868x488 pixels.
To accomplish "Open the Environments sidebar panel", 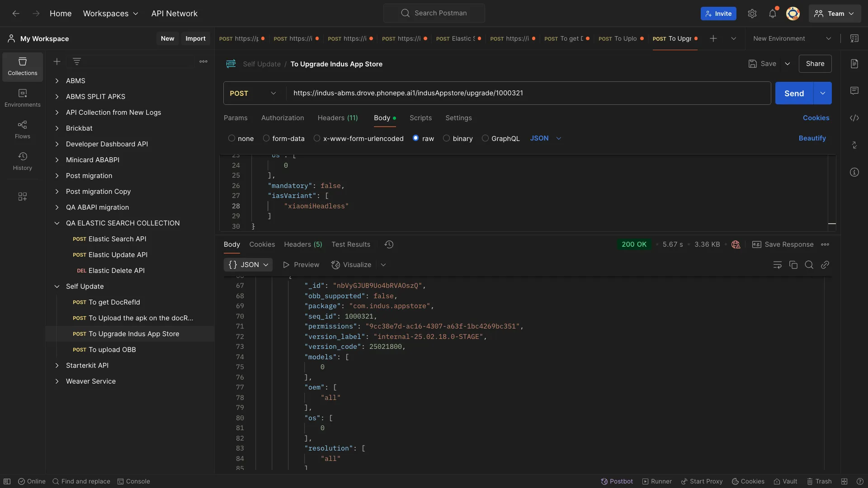I will click(23, 98).
